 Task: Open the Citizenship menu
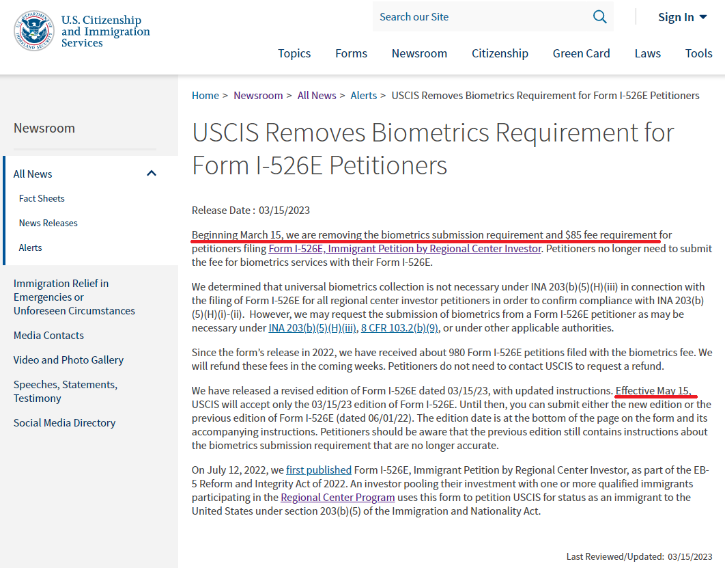pos(500,54)
